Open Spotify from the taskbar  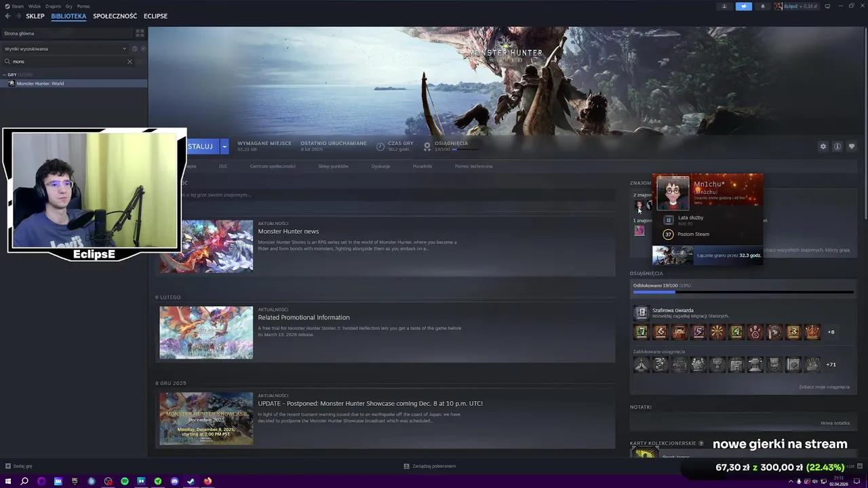coord(125,481)
